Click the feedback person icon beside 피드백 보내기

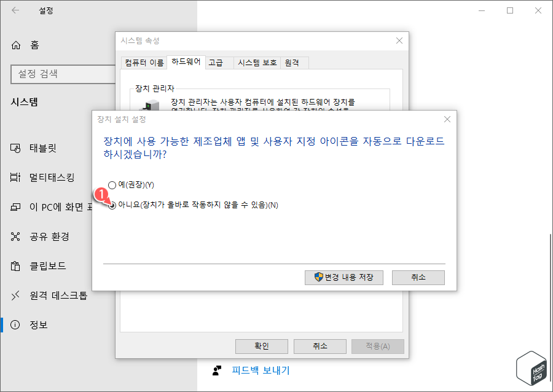pyautogui.click(x=216, y=369)
